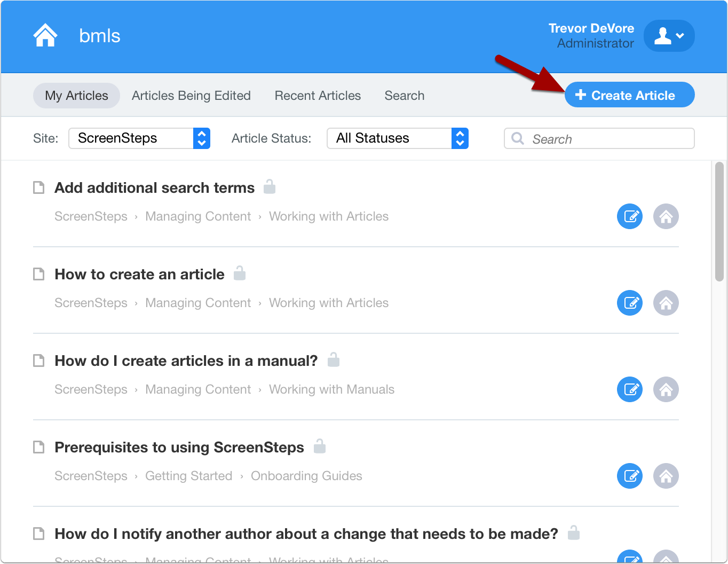Click home icon for How do I create articles in a manual?
Viewport: 728px width, 564px height.
[666, 389]
